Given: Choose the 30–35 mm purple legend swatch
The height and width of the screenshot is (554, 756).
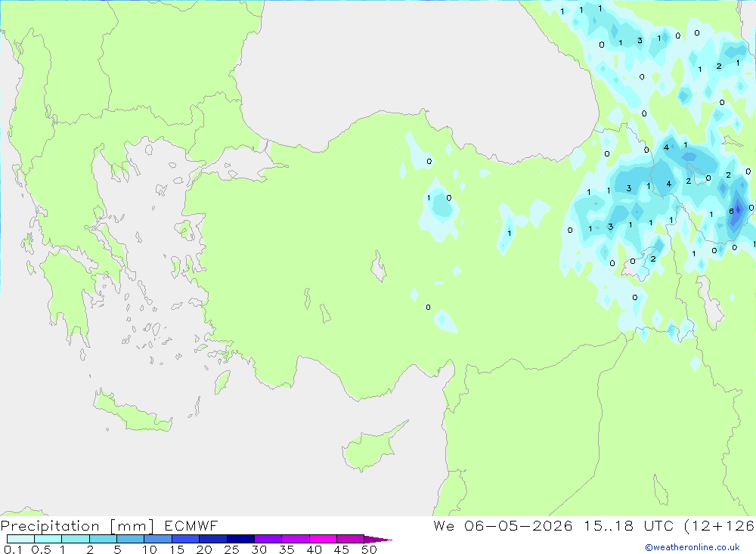Looking at the screenshot, I should click(268, 539).
